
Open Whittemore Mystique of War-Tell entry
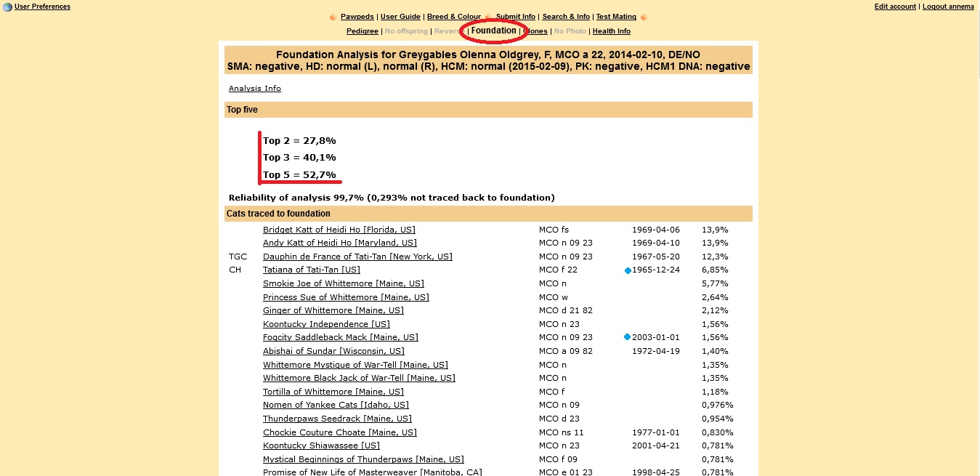355,365
